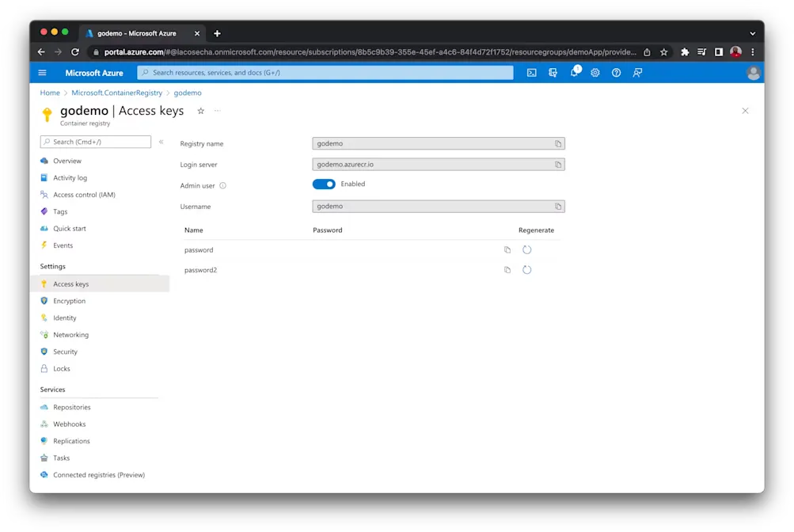Open the godemo breadcrumb link
The image size is (794, 532).
(x=188, y=92)
